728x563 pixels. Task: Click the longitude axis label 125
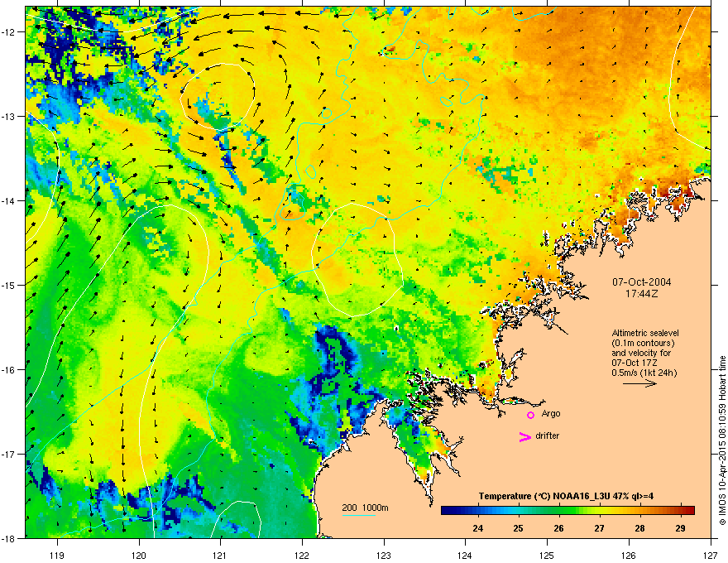(547, 555)
